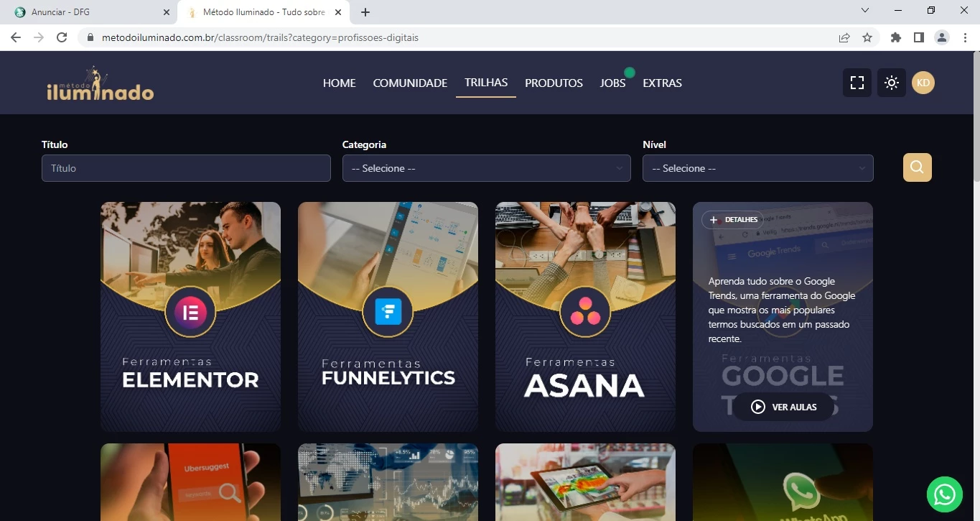Click the Ver Aulas play button

click(783, 407)
